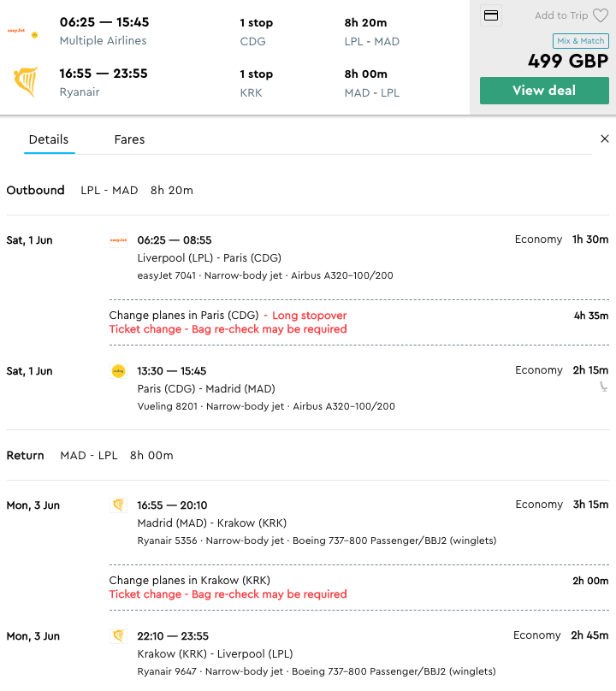Click the payment card icon

(491, 15)
